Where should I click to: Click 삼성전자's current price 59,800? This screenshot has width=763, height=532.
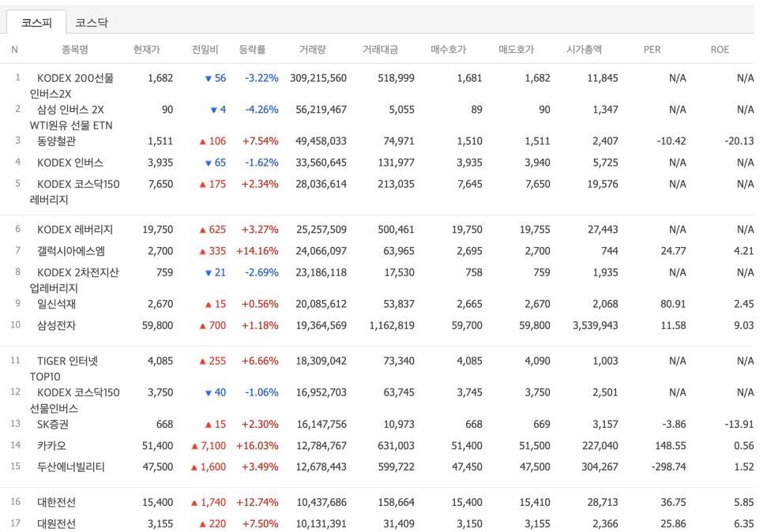158,325
